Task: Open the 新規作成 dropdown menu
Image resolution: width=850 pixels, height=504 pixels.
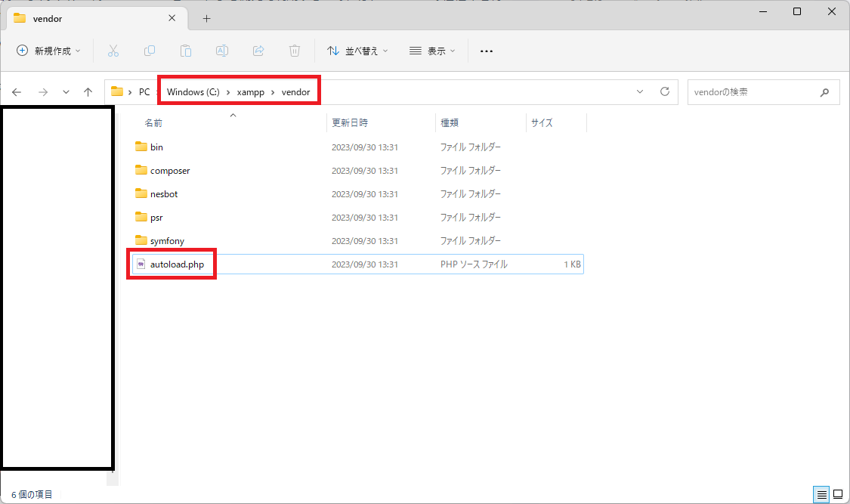Action: tap(48, 51)
